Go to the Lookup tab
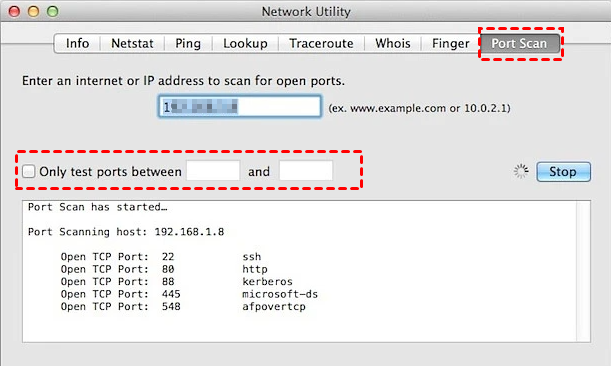The width and height of the screenshot is (611, 366). click(245, 43)
